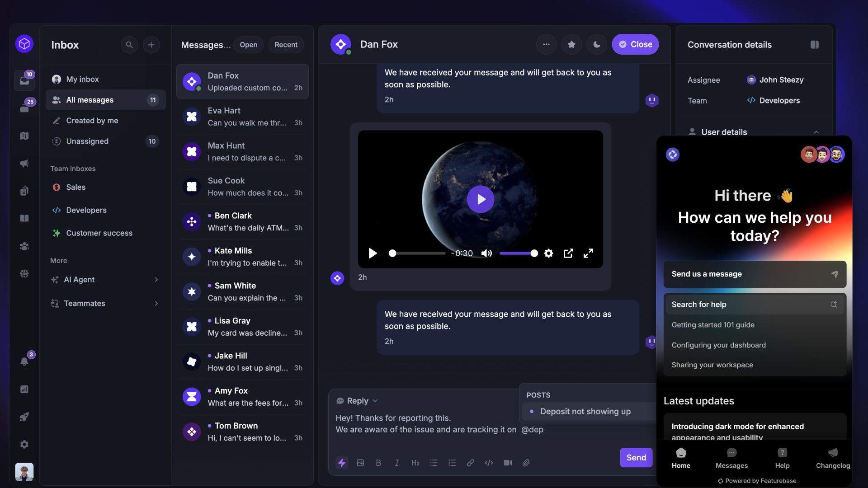Toggle italic formatting in the reply editor
Viewport: 868px width, 488px height.
coord(397,463)
